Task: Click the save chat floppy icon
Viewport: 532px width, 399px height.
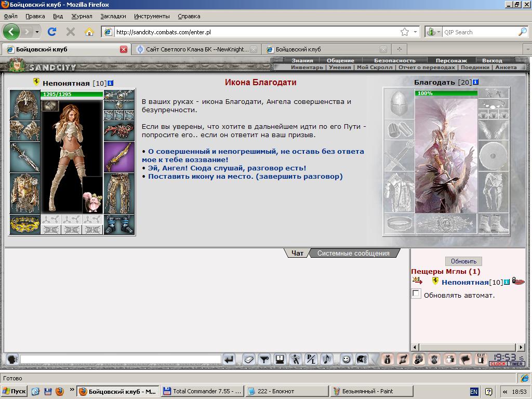Action: (x=280, y=359)
